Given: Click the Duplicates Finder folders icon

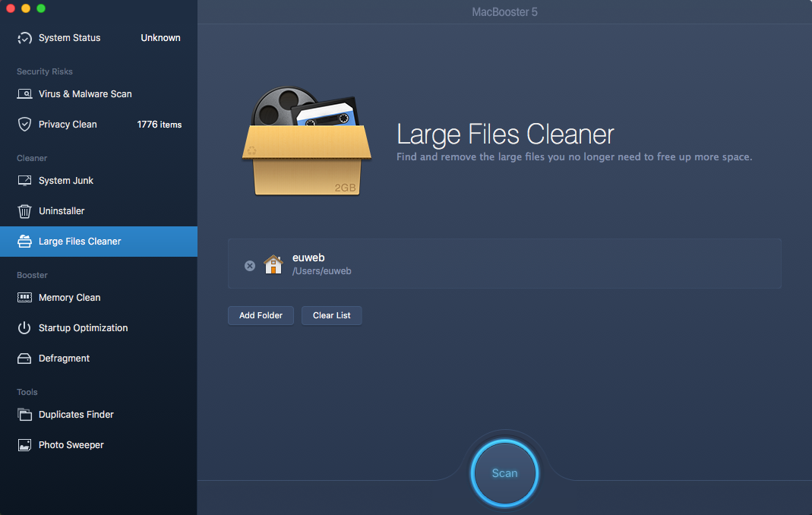Looking at the screenshot, I should [24, 415].
